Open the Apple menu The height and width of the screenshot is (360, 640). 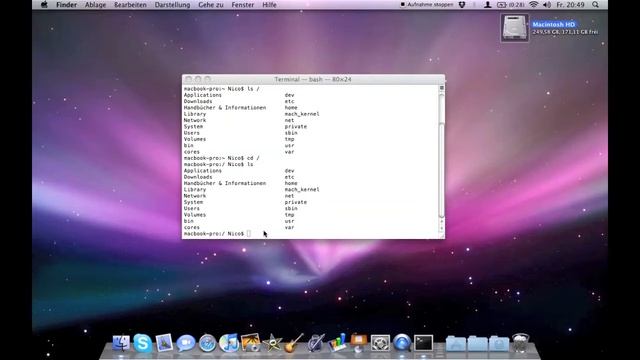pos(44,4)
